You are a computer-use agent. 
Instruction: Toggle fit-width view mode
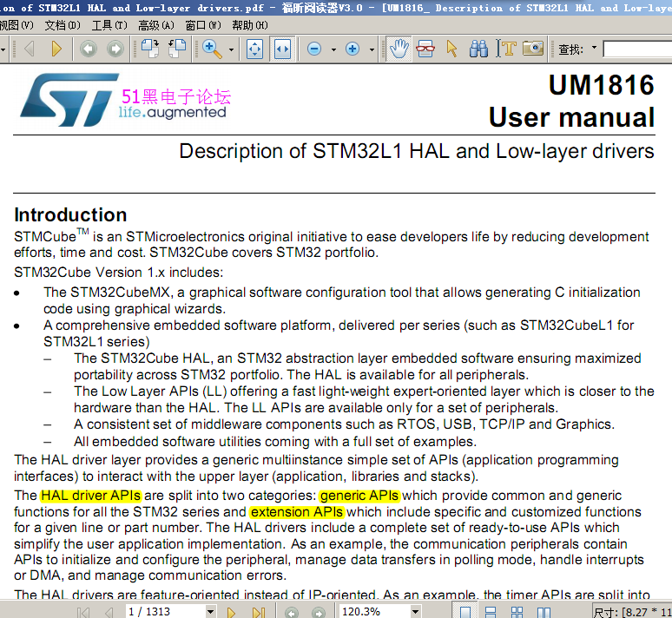(282, 49)
